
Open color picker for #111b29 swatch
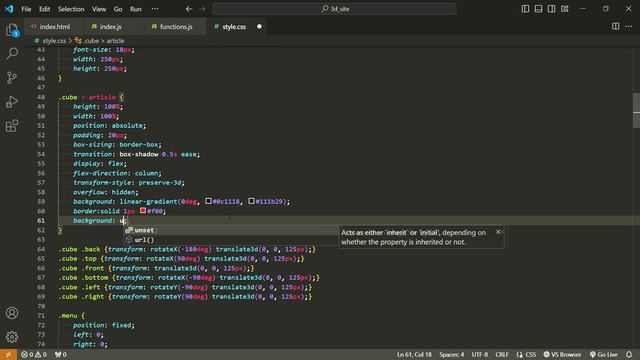coord(251,201)
